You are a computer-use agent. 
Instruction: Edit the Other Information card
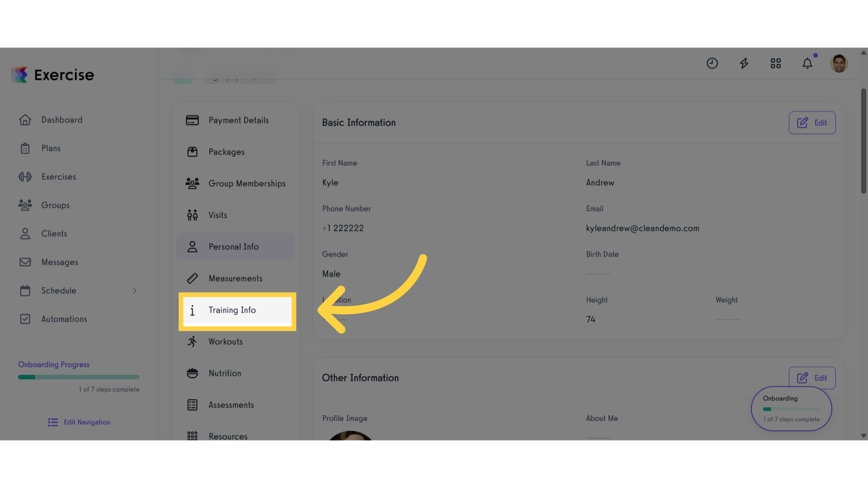pos(812,378)
